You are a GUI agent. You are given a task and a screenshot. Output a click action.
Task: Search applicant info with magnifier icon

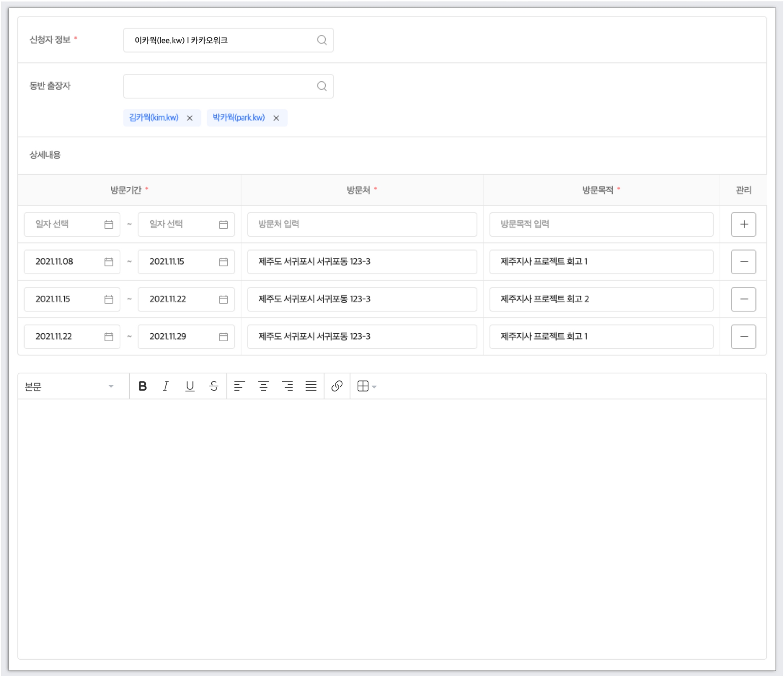click(322, 40)
